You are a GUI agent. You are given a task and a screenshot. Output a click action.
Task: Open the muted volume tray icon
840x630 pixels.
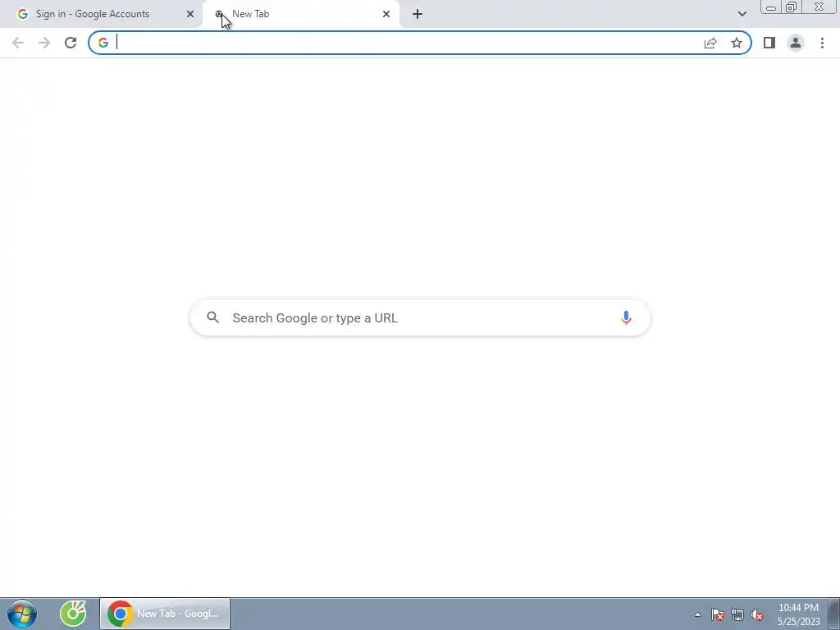coord(757,614)
